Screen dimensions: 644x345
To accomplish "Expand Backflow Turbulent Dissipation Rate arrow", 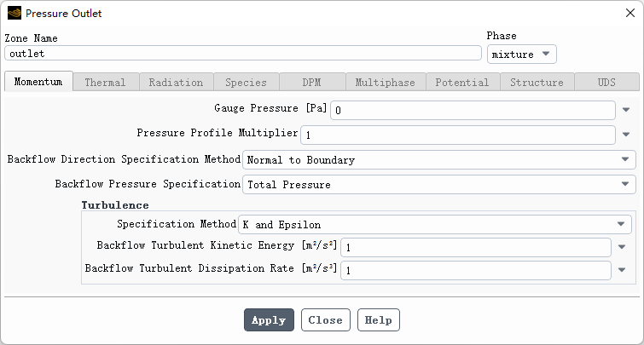I will pyautogui.click(x=622, y=270).
